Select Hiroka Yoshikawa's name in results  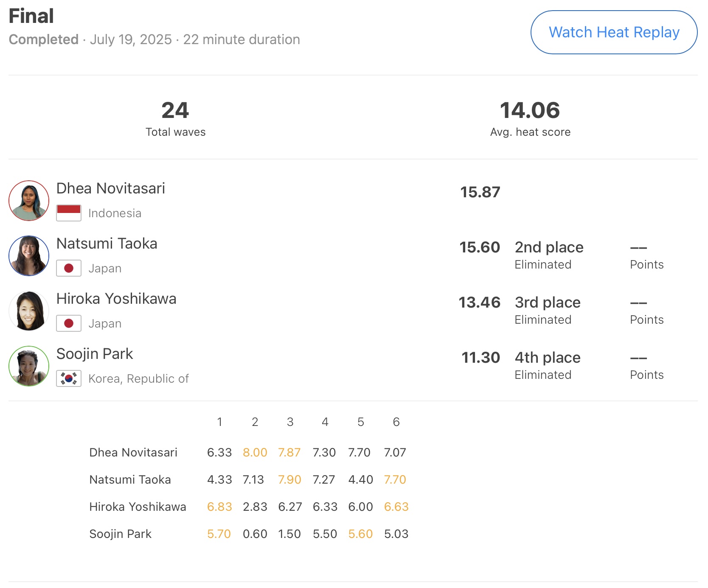click(x=116, y=299)
